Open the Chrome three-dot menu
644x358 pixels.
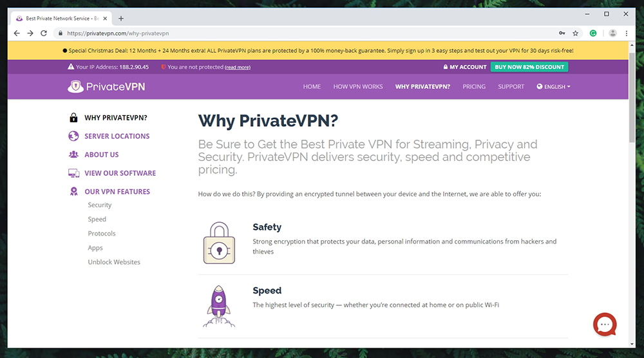coord(627,33)
